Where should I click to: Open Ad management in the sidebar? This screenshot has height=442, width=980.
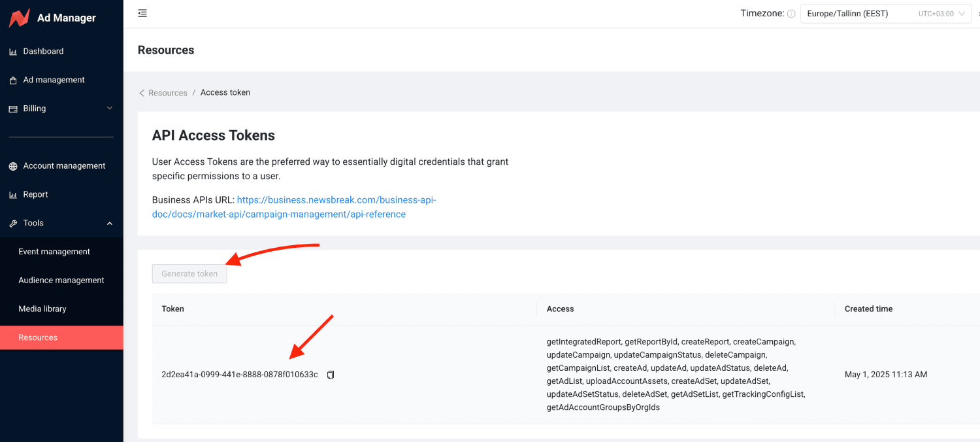click(61, 80)
